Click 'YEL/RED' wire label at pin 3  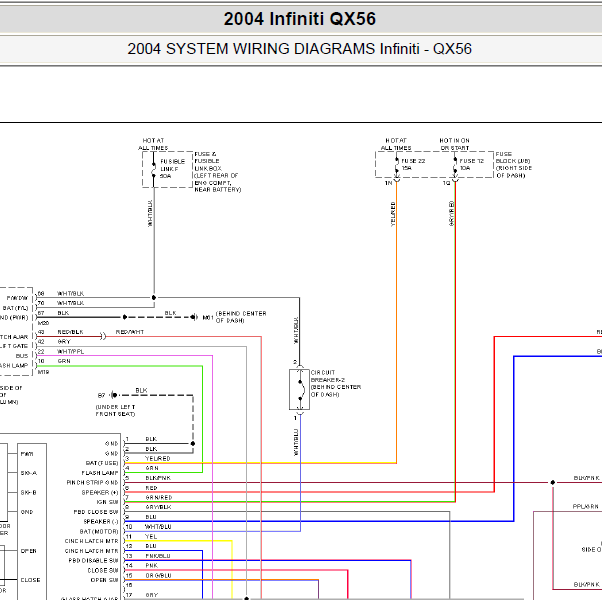pos(157,458)
